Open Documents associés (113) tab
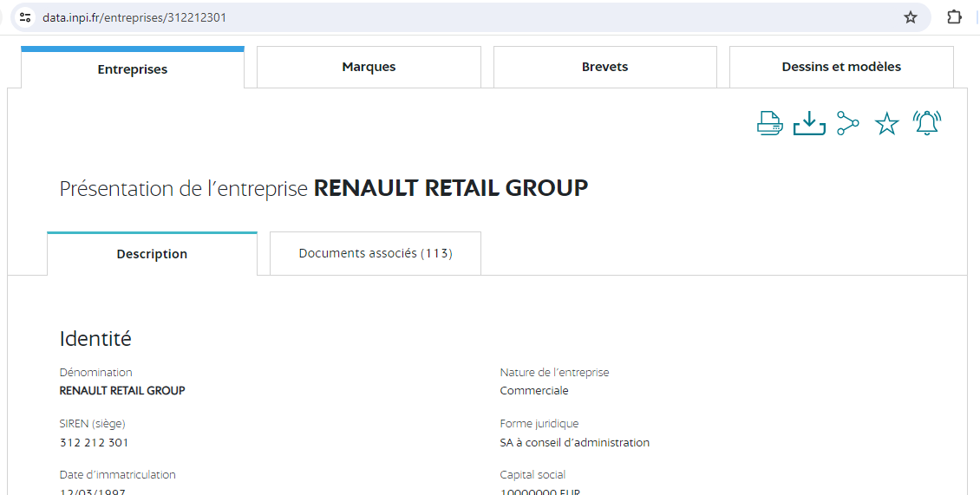 376,253
